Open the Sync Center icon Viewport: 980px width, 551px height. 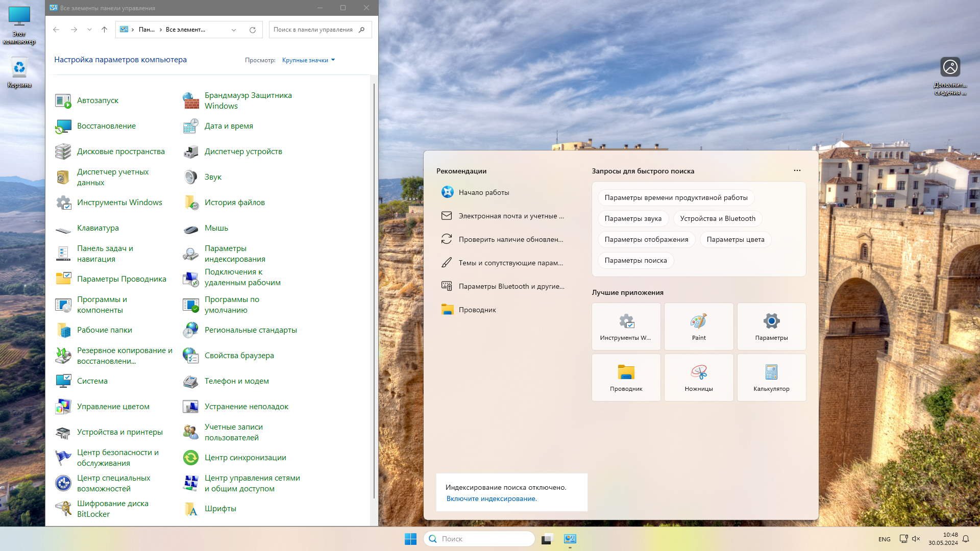pyautogui.click(x=191, y=458)
